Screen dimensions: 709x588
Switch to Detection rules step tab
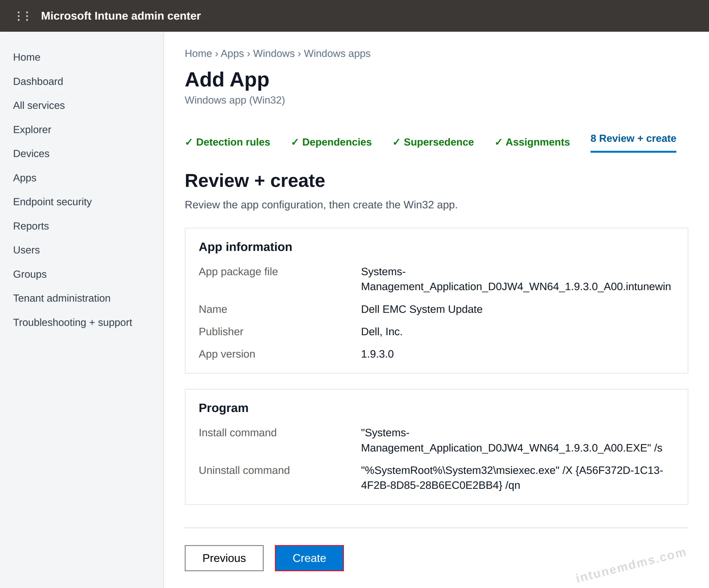227,142
